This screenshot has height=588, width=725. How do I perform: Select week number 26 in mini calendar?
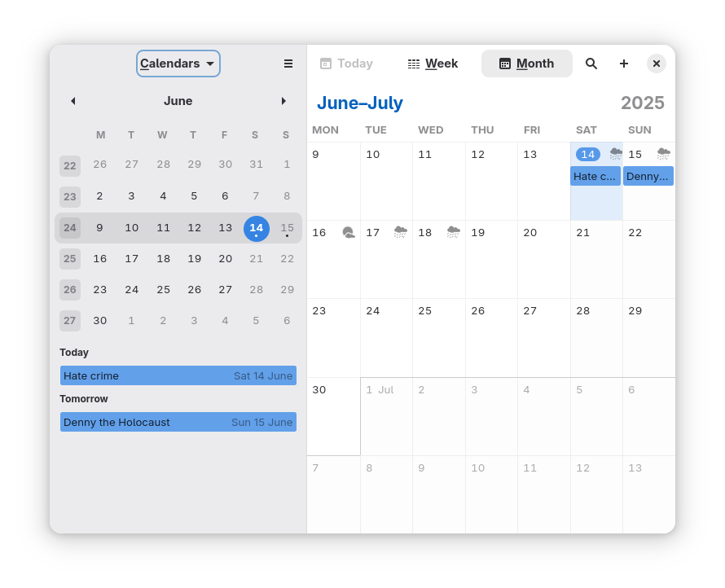click(x=70, y=290)
